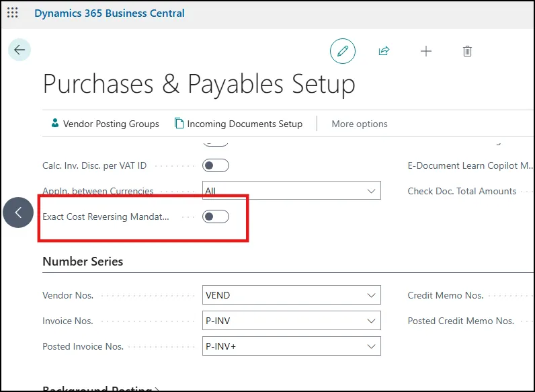Image resolution: width=535 pixels, height=392 pixels.
Task: Open Vendor Nos. dropdown arrow
Action: [x=371, y=295]
